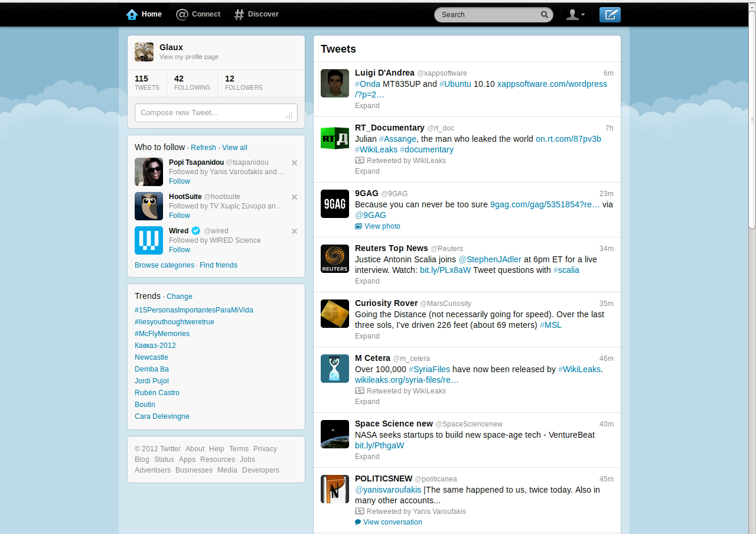The image size is (756, 534).
Task: Follow Wired
Action: pos(180,250)
